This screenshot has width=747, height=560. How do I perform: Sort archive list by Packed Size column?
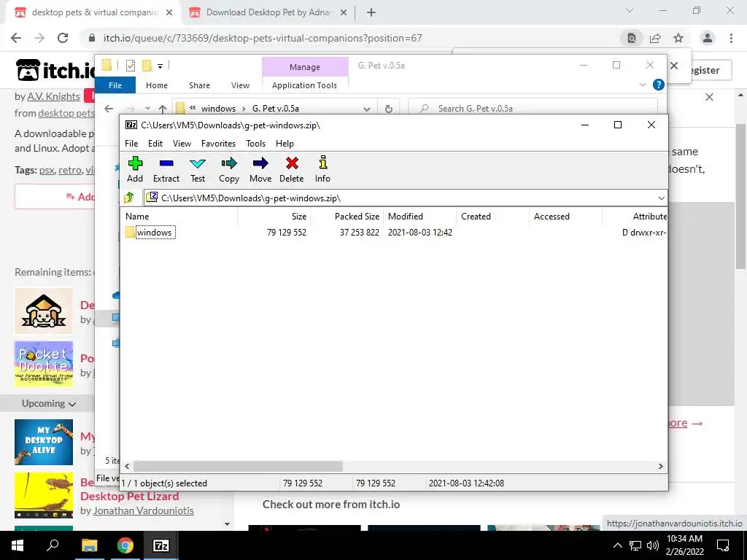(347, 216)
